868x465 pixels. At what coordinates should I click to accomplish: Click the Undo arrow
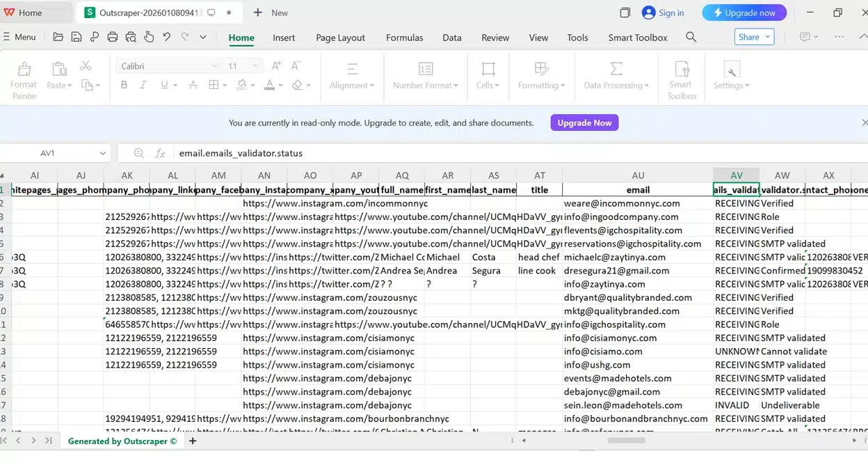tap(167, 38)
